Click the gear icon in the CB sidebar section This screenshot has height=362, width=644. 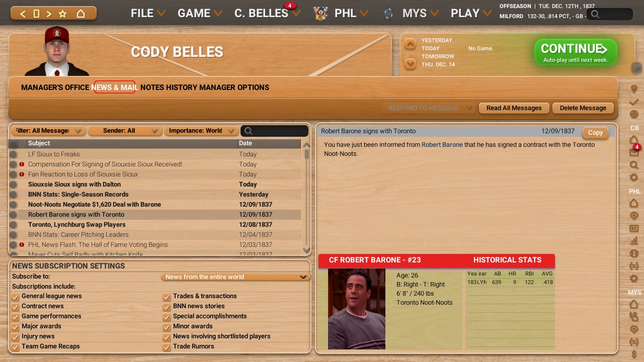click(x=634, y=177)
